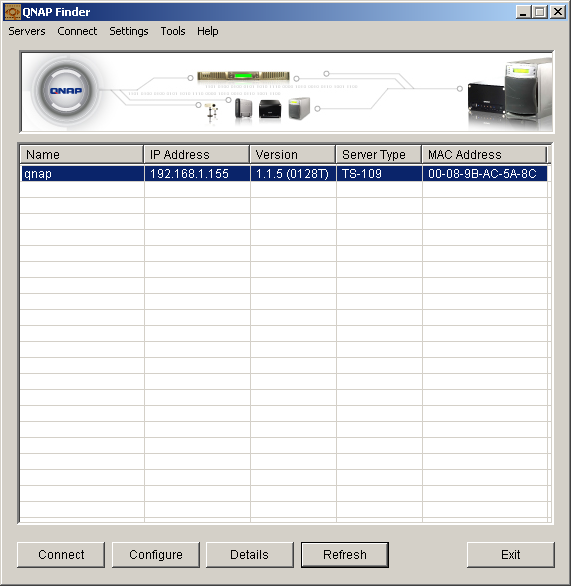Maximize the QNAP Finder window
571x586 pixels.
(540, 12)
